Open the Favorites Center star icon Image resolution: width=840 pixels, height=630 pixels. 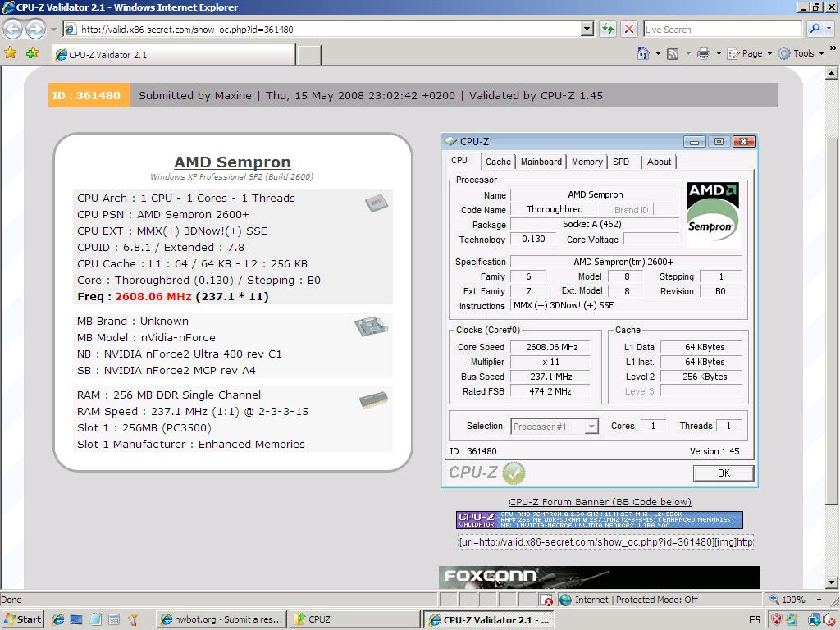coord(10,53)
